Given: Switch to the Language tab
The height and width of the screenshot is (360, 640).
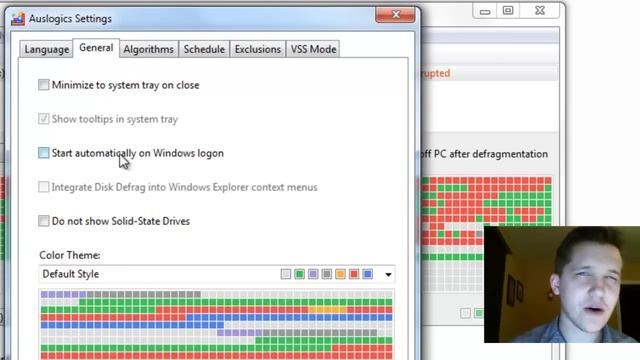Looking at the screenshot, I should (x=47, y=49).
